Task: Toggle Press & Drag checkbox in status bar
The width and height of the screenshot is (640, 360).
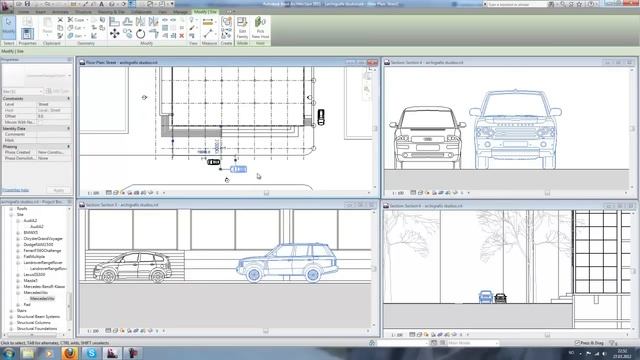Action: (577, 343)
